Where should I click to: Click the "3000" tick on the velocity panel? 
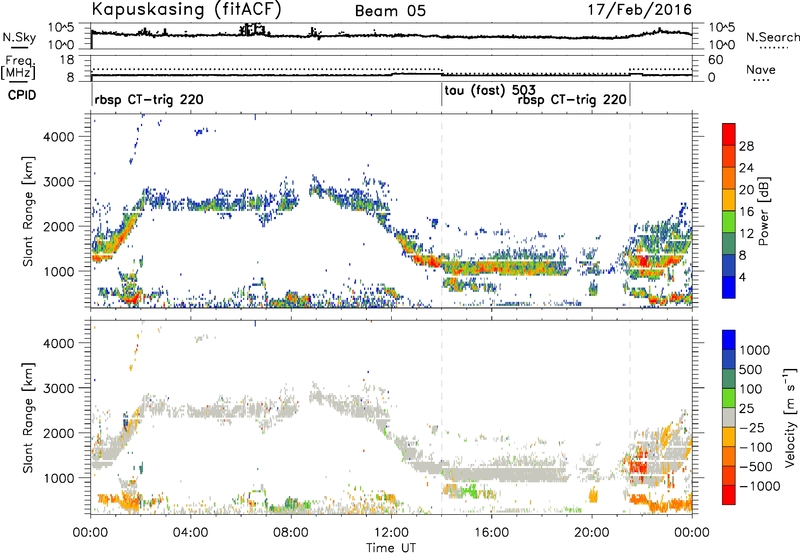pos(59,388)
